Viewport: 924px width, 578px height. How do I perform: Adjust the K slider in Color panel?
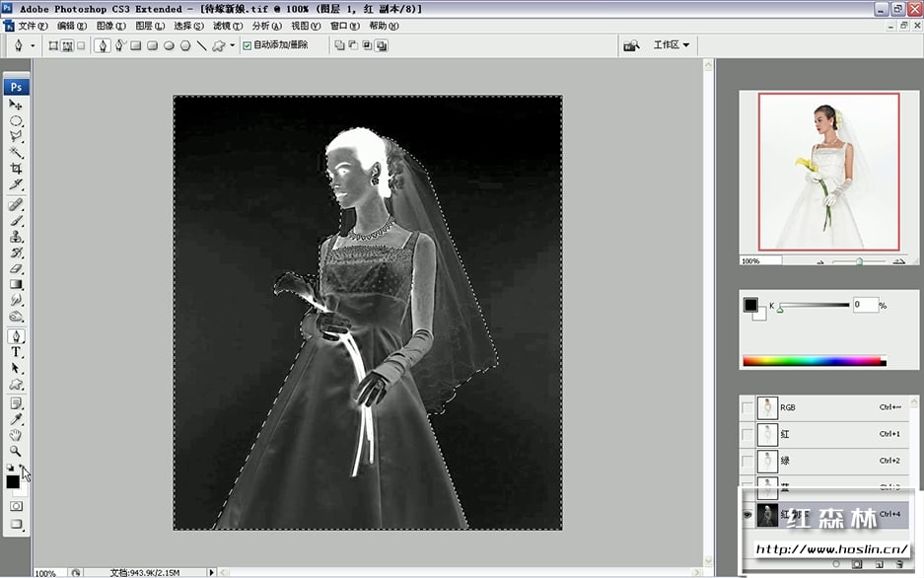[x=780, y=310]
